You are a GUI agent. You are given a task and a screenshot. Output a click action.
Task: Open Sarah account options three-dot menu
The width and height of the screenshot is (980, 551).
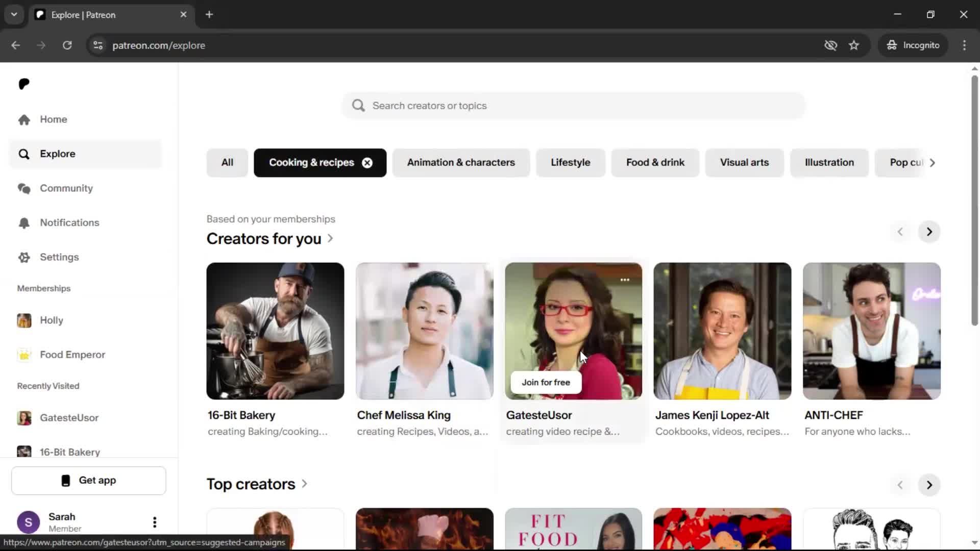coord(155,522)
